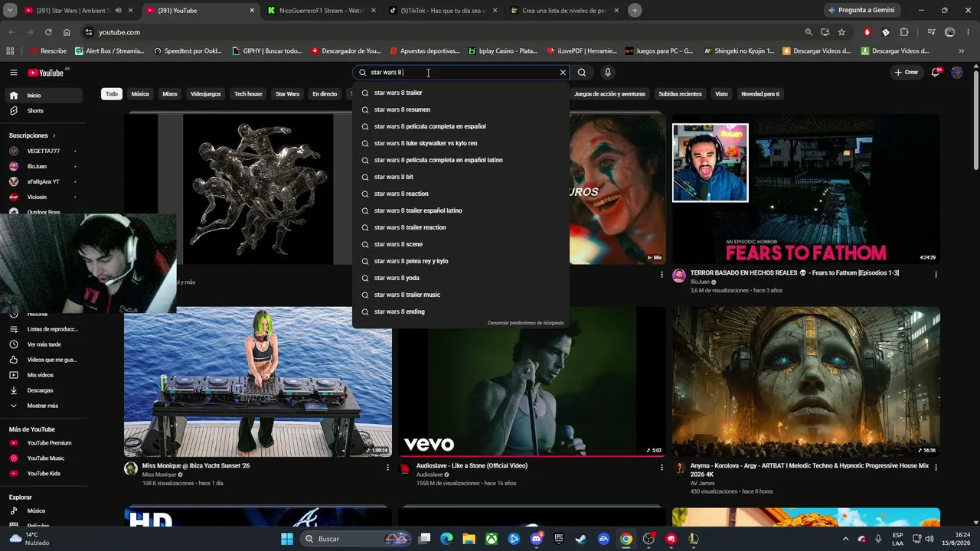Clear the search box with the X

(563, 73)
